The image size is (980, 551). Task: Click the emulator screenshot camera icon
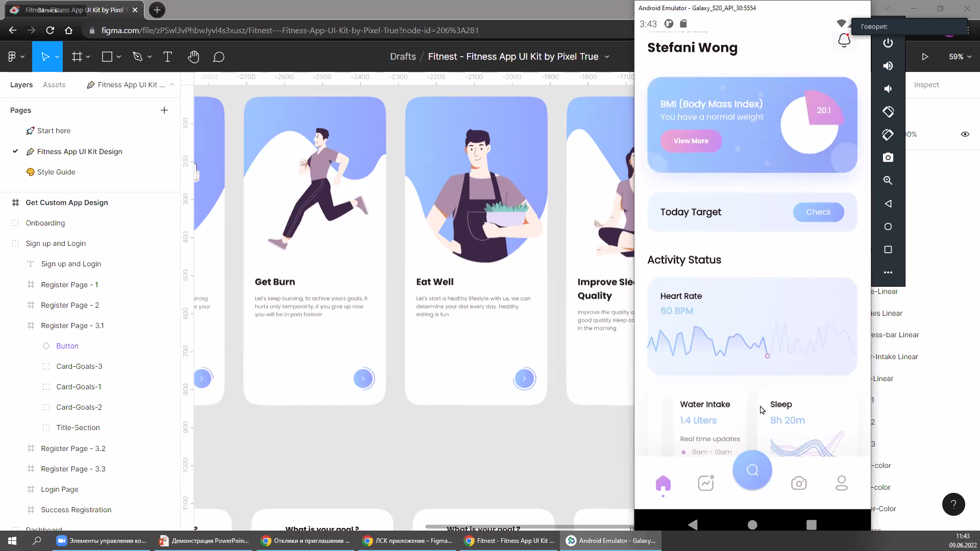(888, 158)
